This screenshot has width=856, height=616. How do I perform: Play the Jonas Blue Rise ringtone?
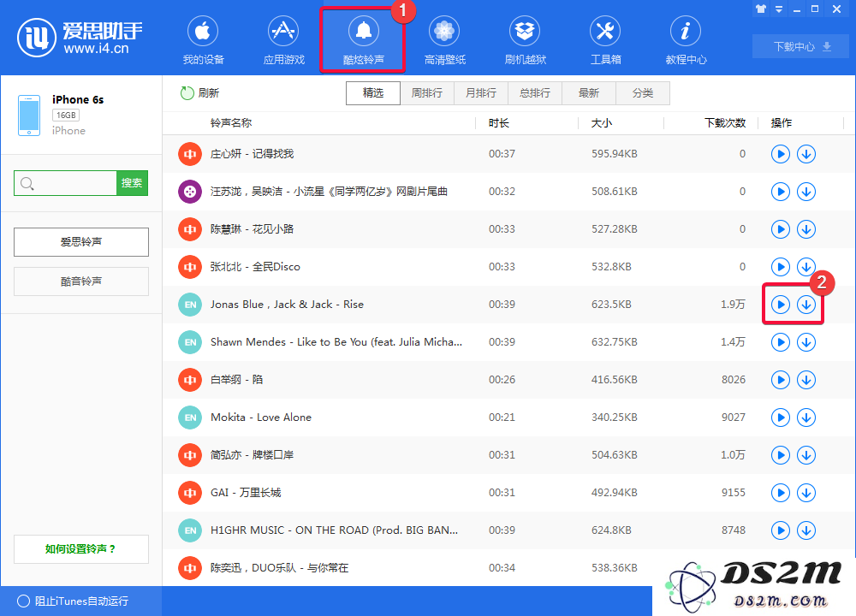[781, 305]
